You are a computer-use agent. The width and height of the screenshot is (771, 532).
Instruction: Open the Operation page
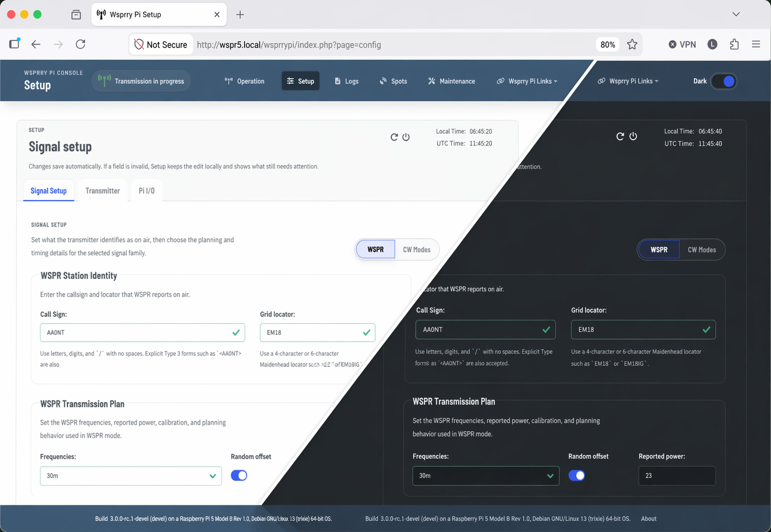pyautogui.click(x=245, y=81)
